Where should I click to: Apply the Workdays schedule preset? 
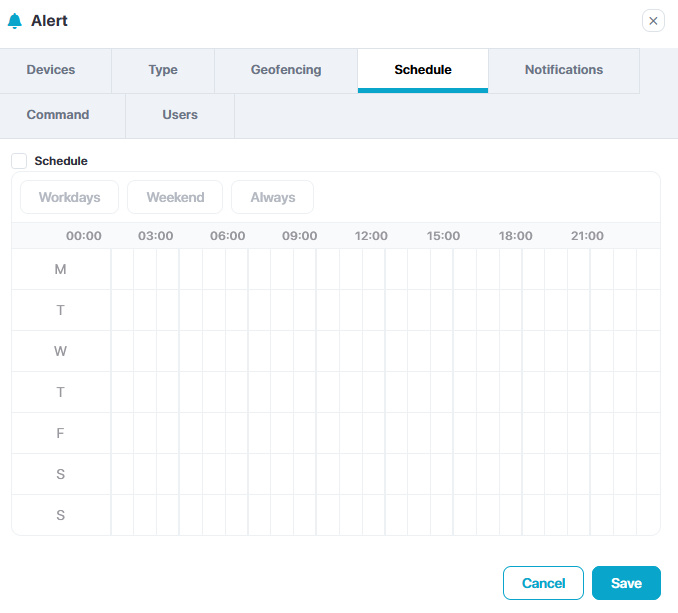pos(70,197)
